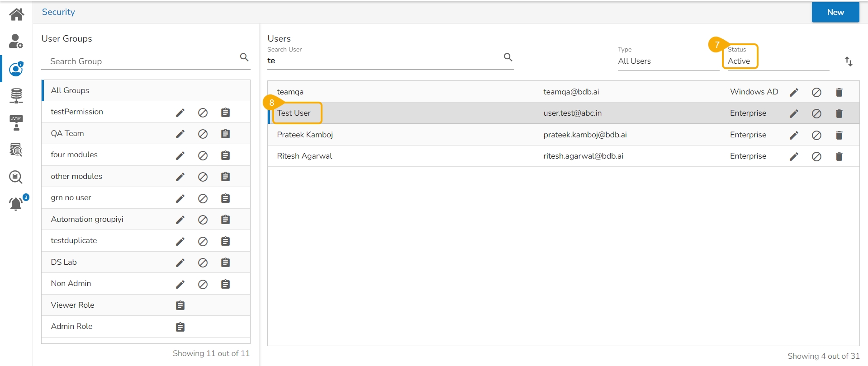The height and width of the screenshot is (366, 868).
Task: Click the user settings sidebar icon
Action: coord(16,41)
